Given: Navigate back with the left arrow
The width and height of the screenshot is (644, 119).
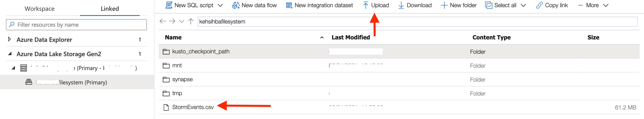Looking at the screenshot, I should pos(163,21).
